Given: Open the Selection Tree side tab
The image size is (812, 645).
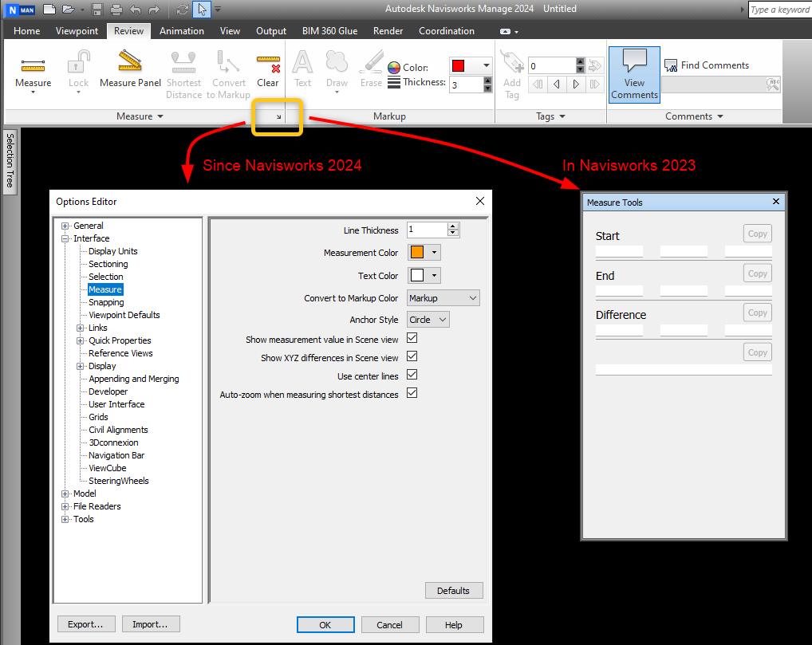Looking at the screenshot, I should [10, 161].
